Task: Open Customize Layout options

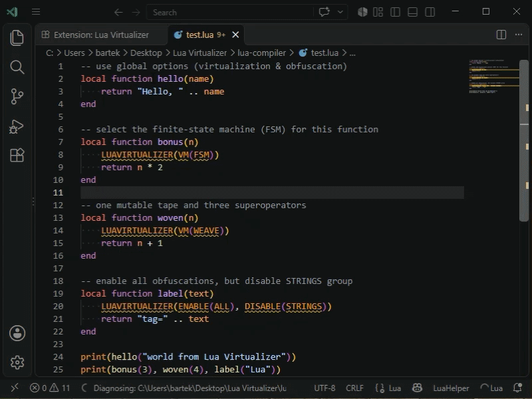Action: 378,12
